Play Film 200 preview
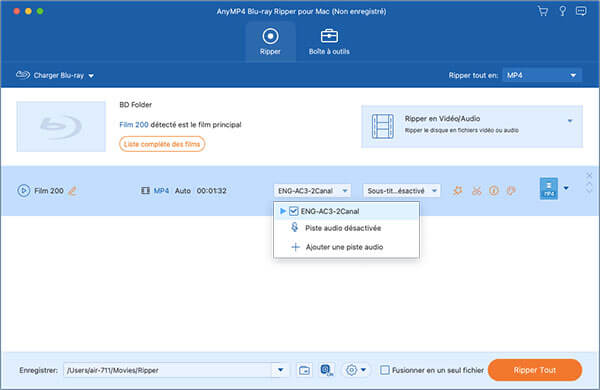The image size is (600, 390). [23, 191]
